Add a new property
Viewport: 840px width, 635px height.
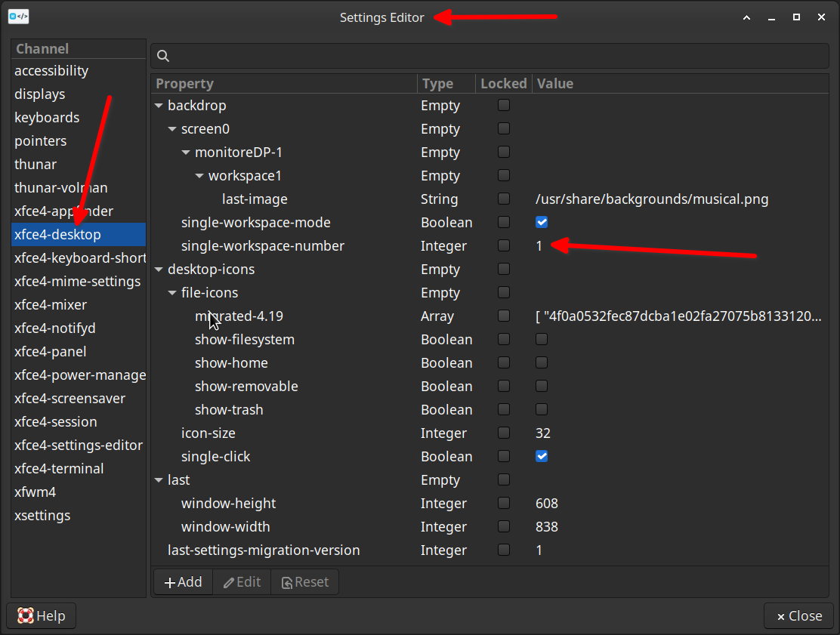(184, 582)
